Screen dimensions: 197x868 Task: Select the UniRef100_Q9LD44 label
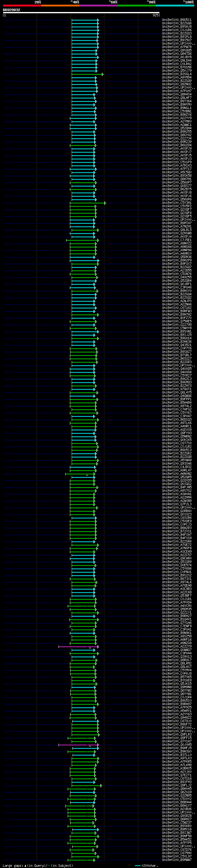pos(177,61)
